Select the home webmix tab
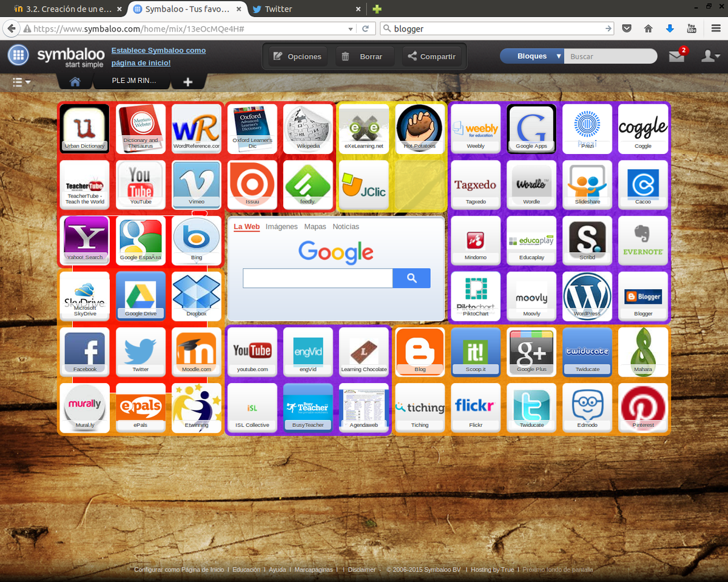This screenshot has width=728, height=582. click(75, 81)
